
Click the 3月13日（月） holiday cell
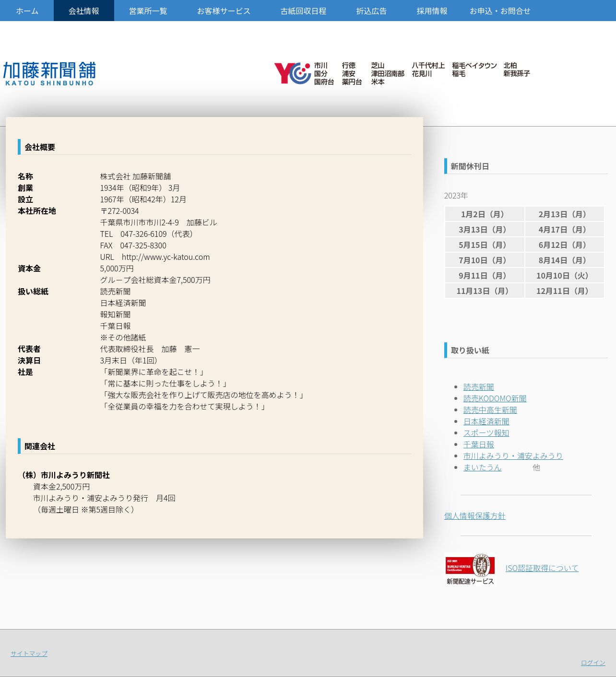pyautogui.click(x=485, y=230)
